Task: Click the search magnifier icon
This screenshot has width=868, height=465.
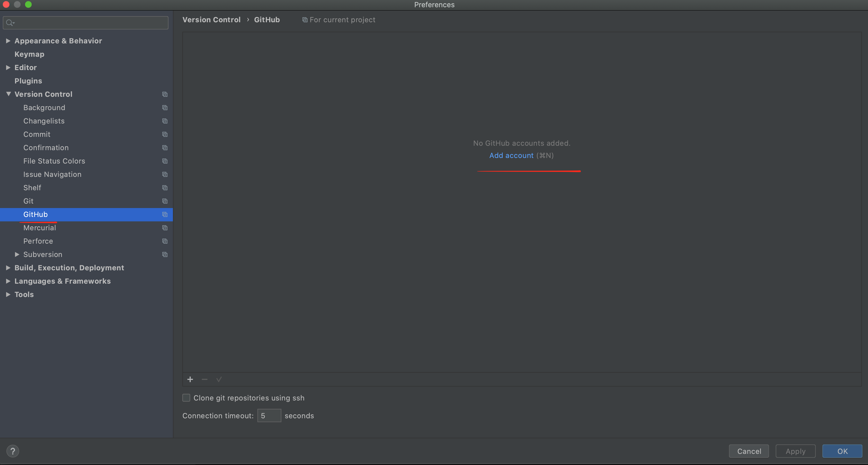Action: pyautogui.click(x=10, y=23)
